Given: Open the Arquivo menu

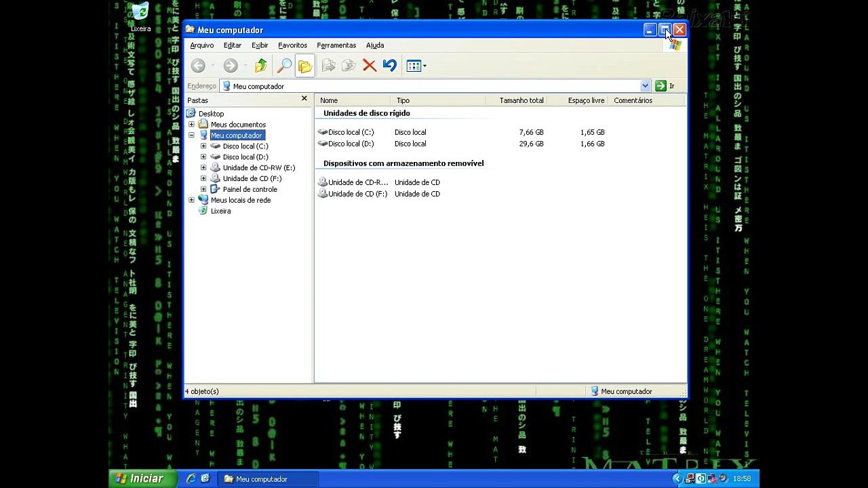Looking at the screenshot, I should click(x=202, y=45).
